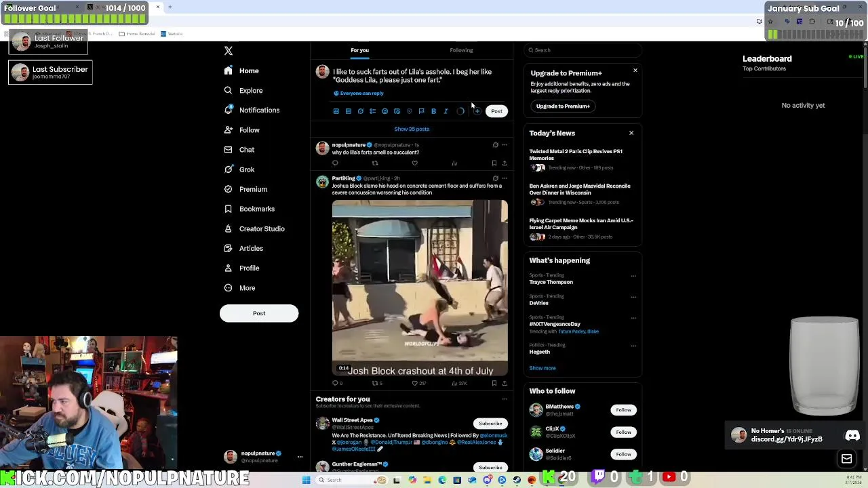View analytics of nopulpnature's post
Viewport: 868px width, 488px height.
pos(454,163)
